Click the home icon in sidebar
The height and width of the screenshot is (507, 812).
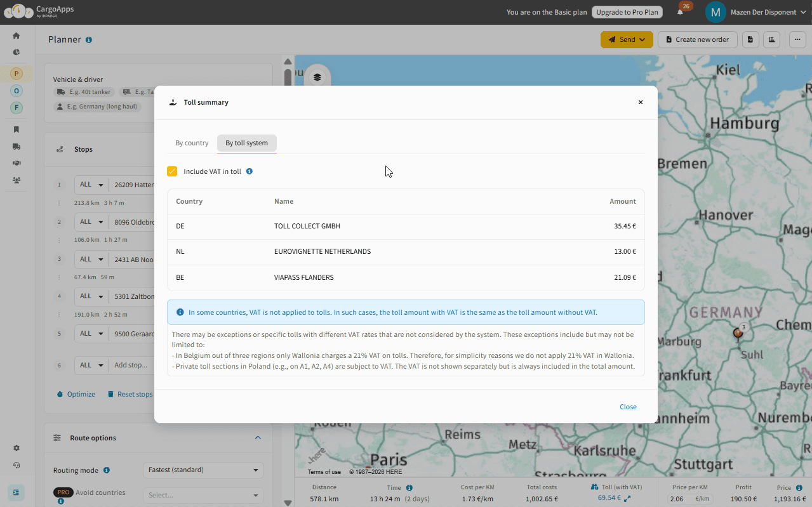(17, 36)
